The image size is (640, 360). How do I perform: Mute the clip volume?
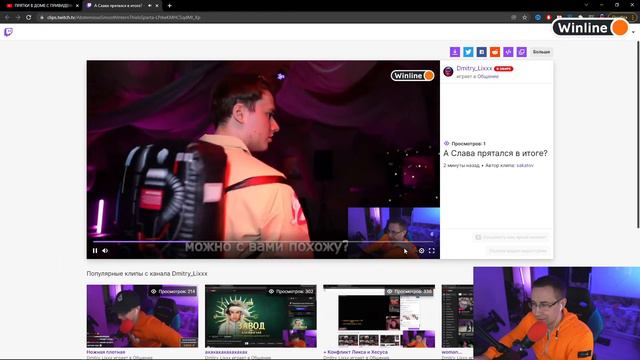pyautogui.click(x=105, y=251)
